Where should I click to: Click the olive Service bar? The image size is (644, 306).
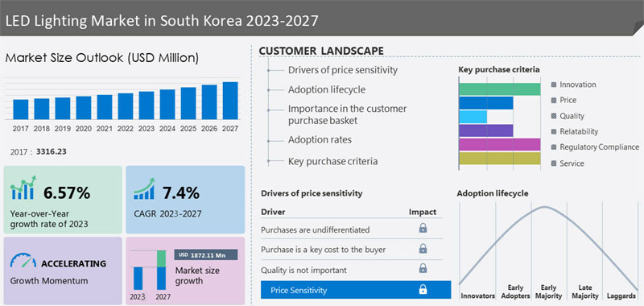click(499, 159)
